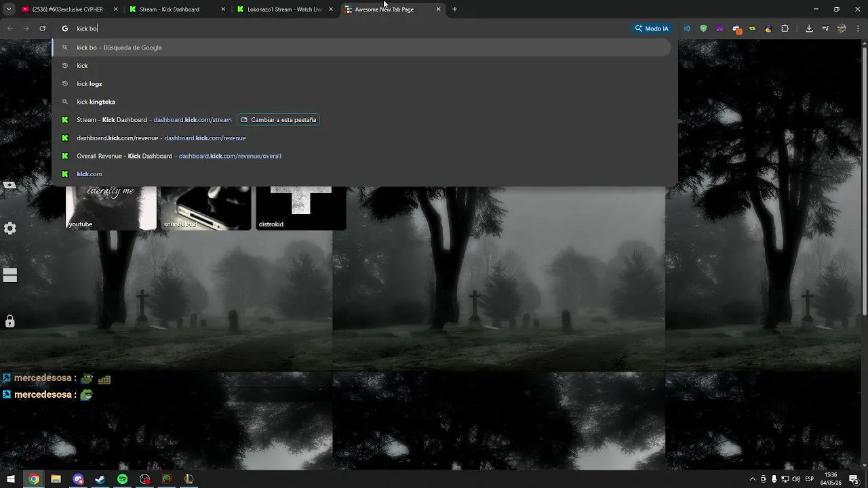Open the purple 7TV extension icon

[719, 28]
